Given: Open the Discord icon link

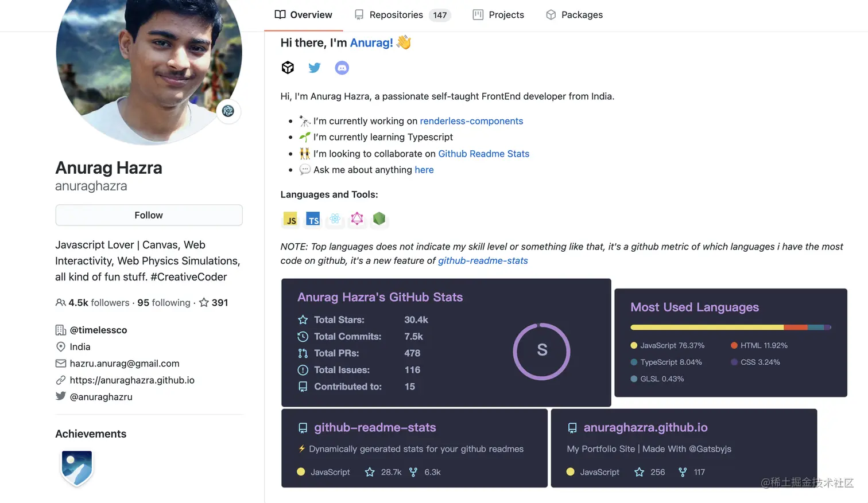Looking at the screenshot, I should pos(342,68).
